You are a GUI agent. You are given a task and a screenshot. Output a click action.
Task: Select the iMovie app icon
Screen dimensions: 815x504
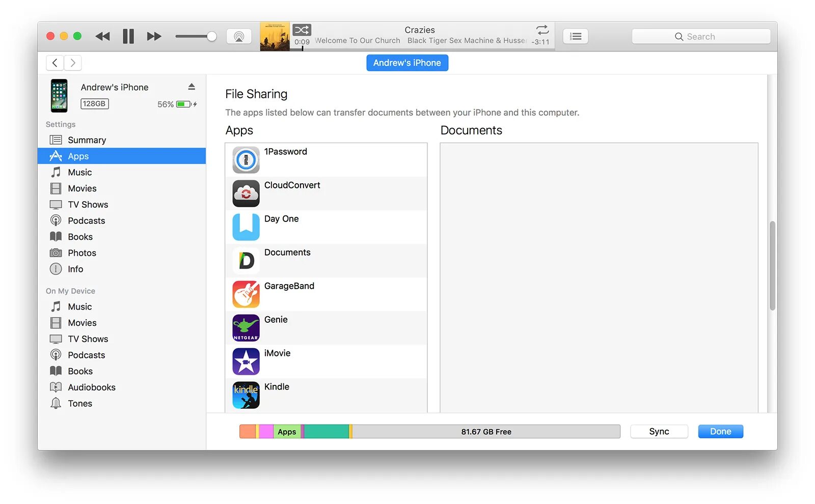(x=246, y=361)
